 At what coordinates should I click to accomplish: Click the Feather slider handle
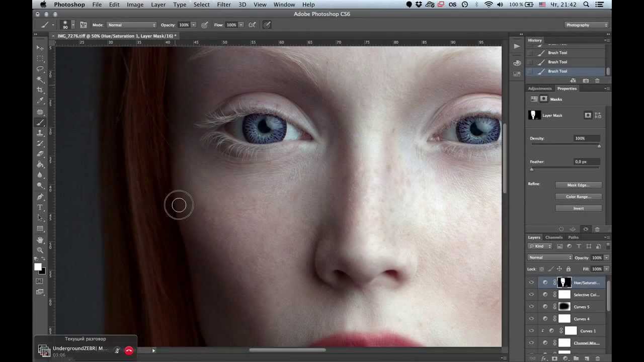coord(532,169)
